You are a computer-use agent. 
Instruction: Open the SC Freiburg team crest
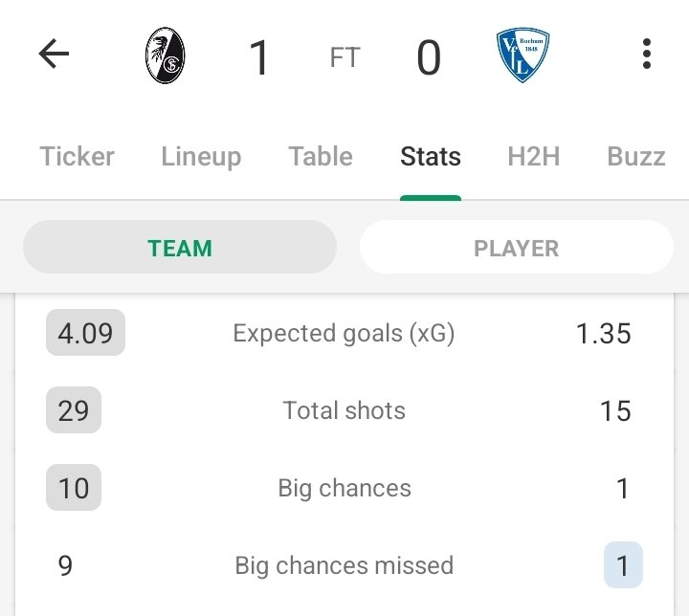(x=164, y=55)
